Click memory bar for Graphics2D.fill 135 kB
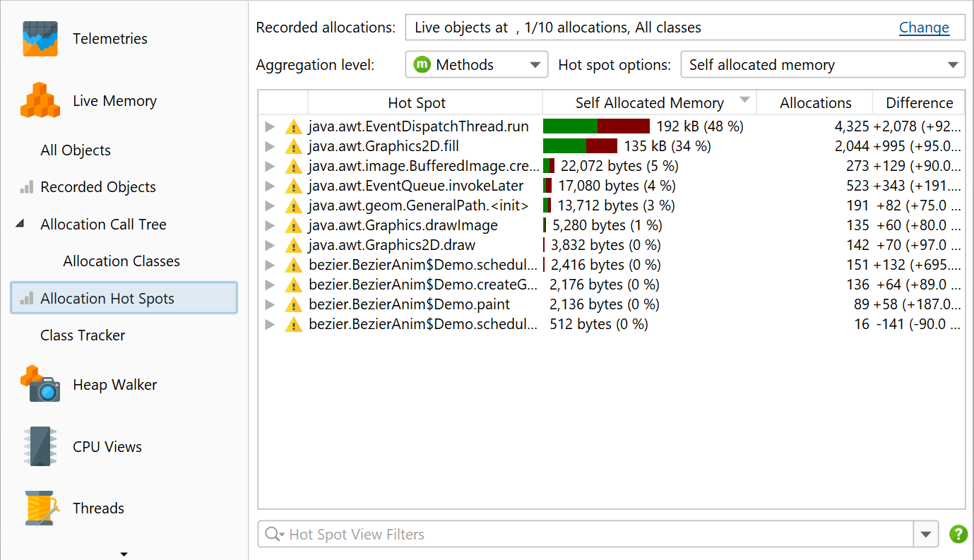The width and height of the screenshot is (974, 560). tap(580, 146)
